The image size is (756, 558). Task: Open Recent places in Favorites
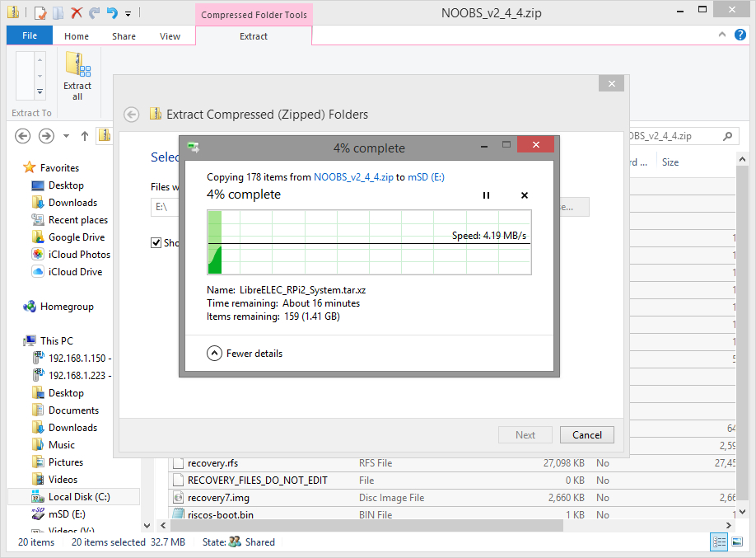(x=78, y=220)
